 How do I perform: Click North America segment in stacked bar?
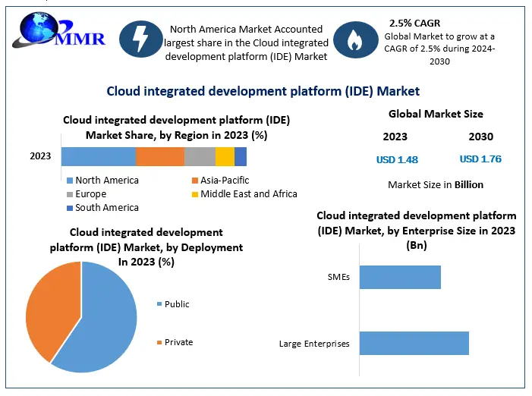click(98, 156)
